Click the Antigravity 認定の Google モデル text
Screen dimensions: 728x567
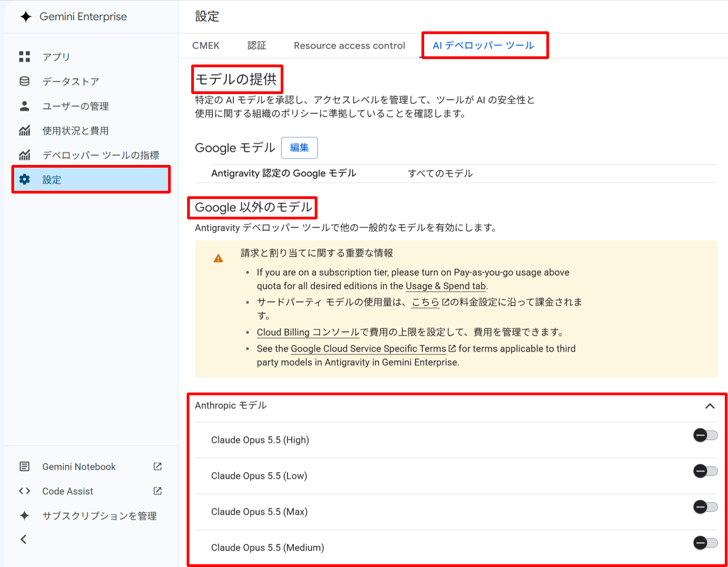tap(283, 173)
